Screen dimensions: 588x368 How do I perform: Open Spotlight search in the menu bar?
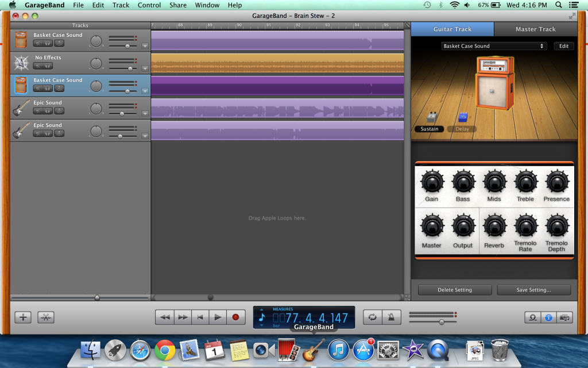tap(559, 5)
